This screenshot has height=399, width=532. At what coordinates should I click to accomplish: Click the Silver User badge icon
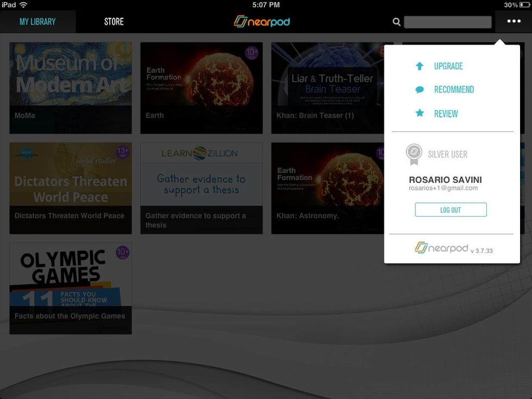(414, 154)
